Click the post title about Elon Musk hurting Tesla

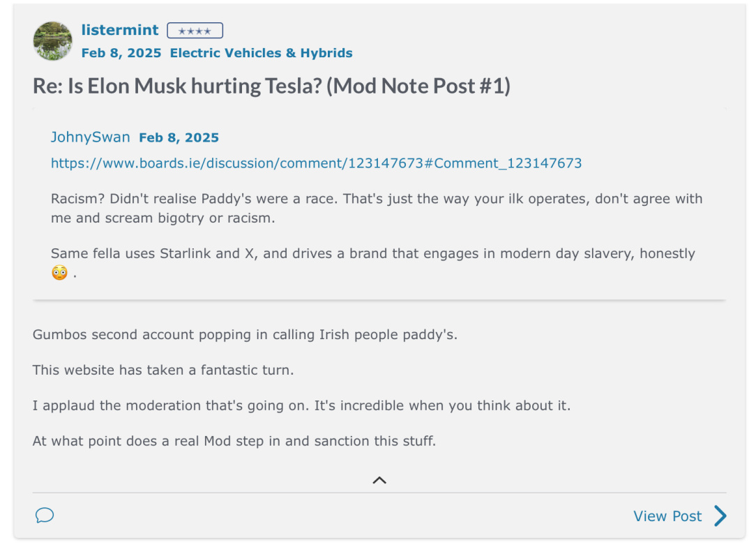point(271,86)
